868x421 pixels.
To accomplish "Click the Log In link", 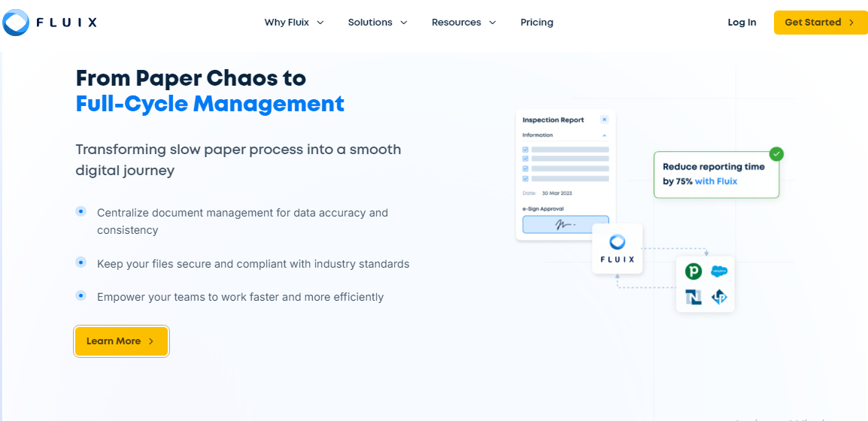I will tap(742, 23).
